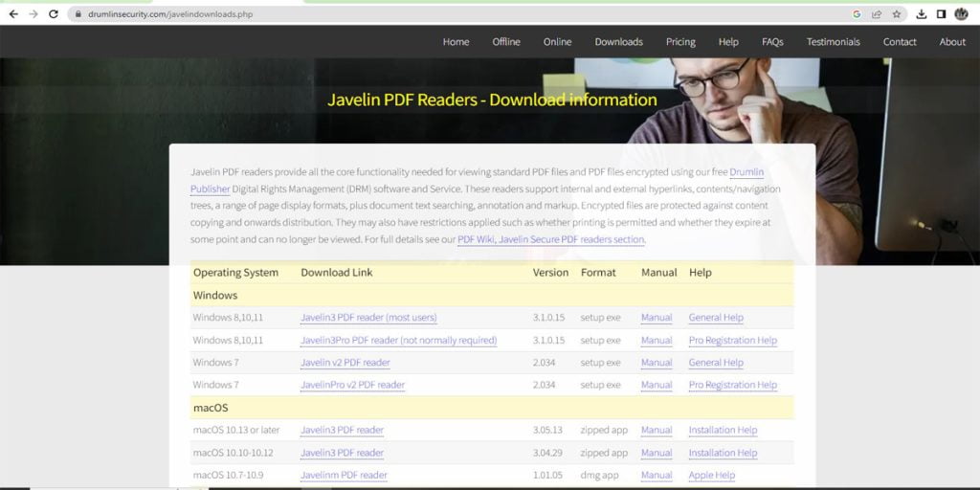
Task: Click the browser forward arrow
Action: (x=33, y=13)
